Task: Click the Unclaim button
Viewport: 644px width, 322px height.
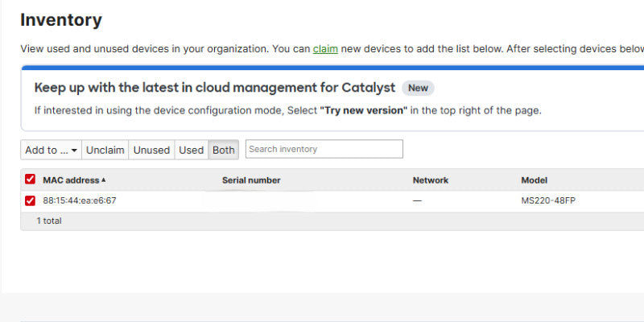Action: pyautogui.click(x=105, y=150)
